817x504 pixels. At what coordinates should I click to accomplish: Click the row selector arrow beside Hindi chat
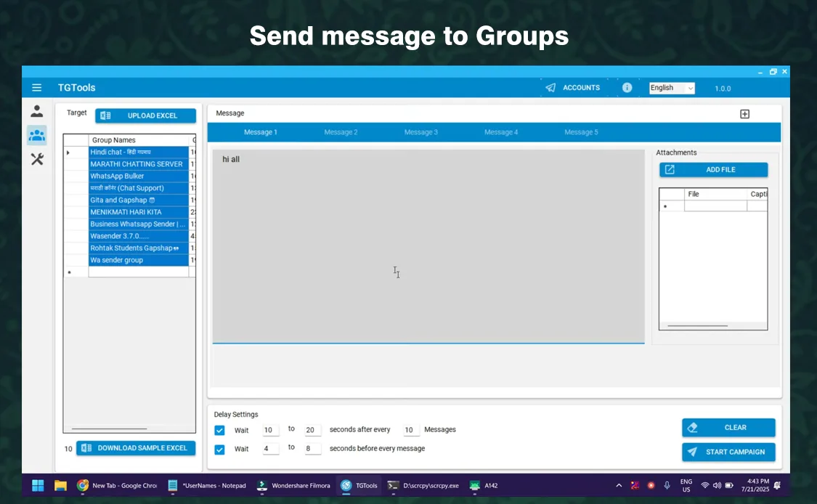click(69, 153)
